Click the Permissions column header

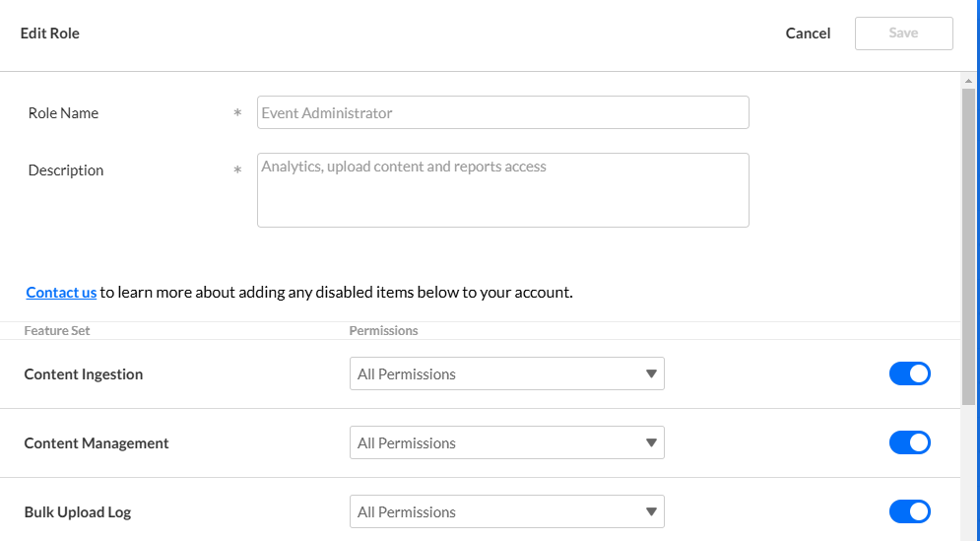coord(383,331)
